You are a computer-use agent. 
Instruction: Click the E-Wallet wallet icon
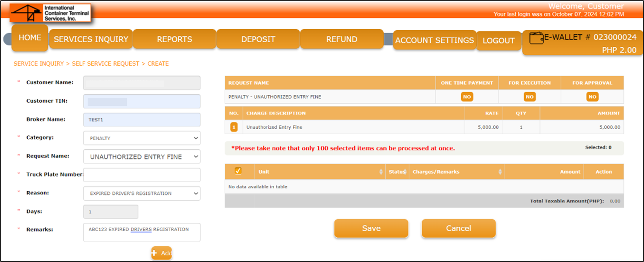pos(536,38)
